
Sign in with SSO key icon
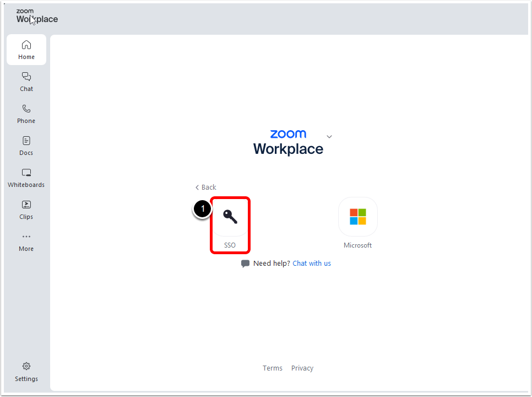(x=230, y=217)
